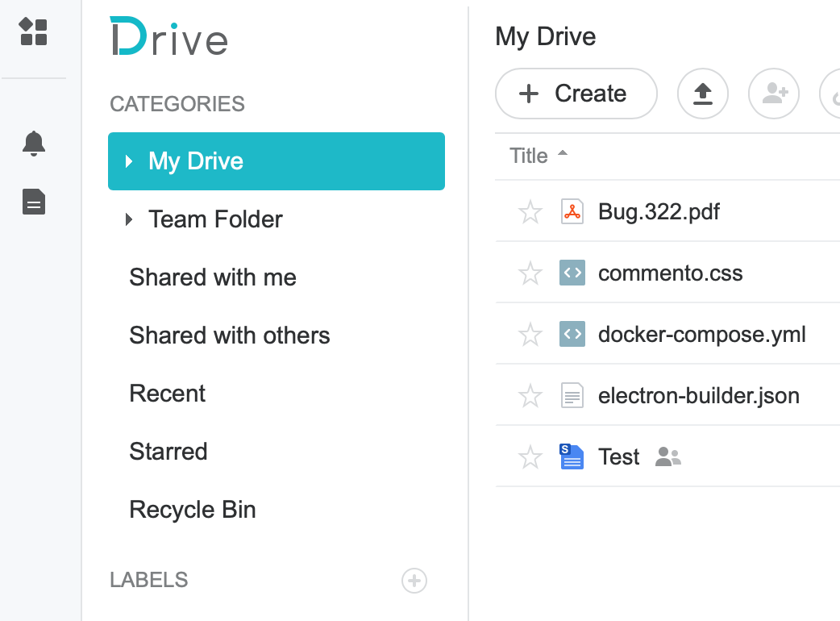The image size is (840, 621).
Task: Expand the Team Folder tree arrow
Action: (129, 219)
